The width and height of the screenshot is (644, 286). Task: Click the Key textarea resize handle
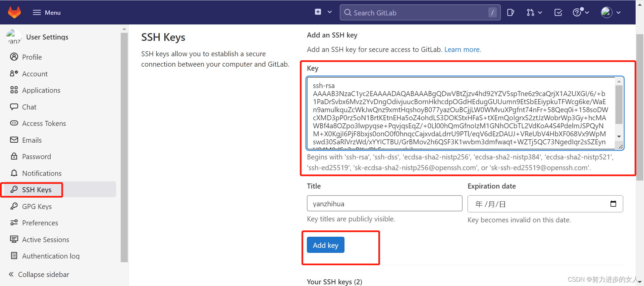click(621, 147)
